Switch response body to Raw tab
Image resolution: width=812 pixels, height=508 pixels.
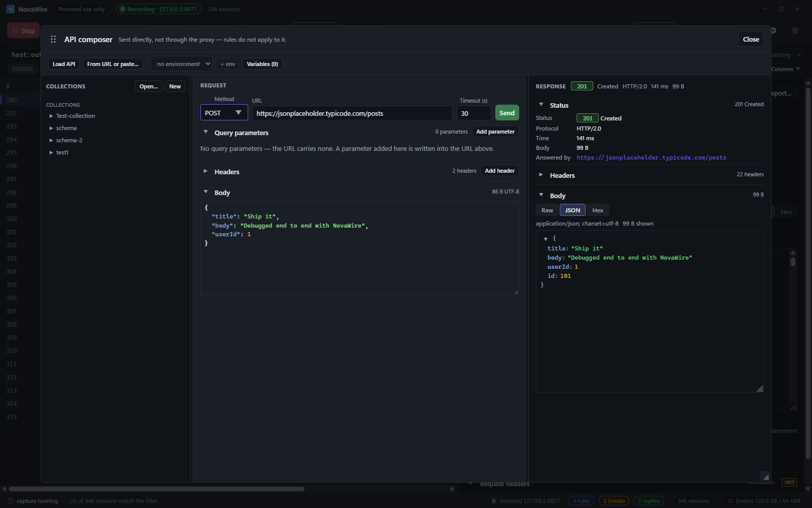547,210
